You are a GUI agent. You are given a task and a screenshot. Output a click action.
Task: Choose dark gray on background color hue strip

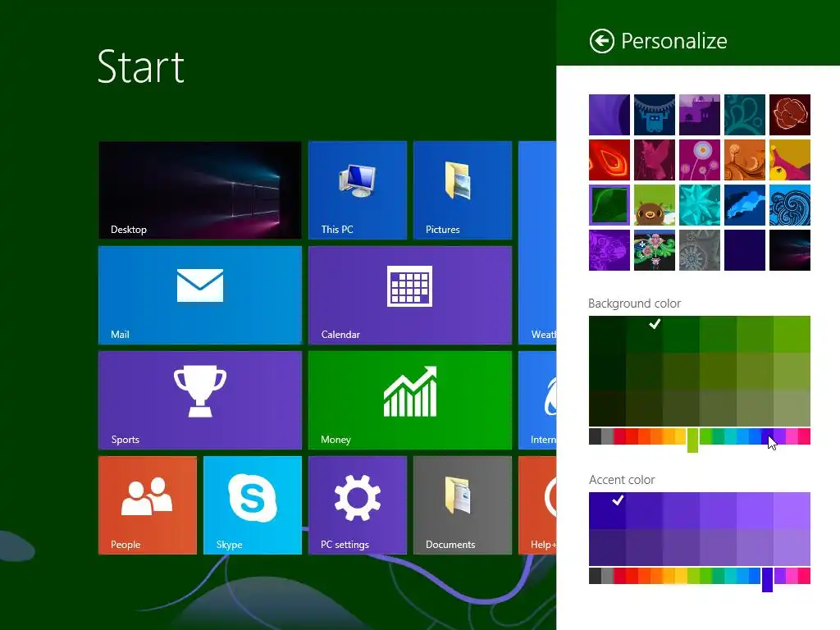(x=595, y=436)
